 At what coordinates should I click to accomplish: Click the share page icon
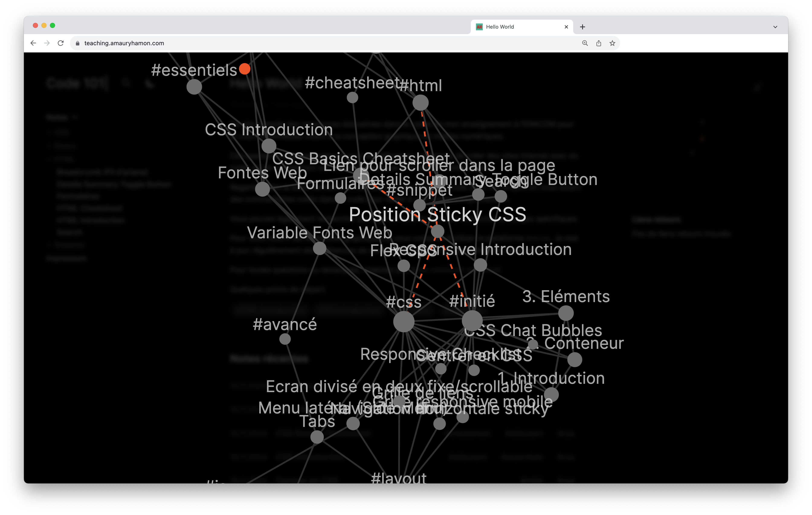(599, 43)
